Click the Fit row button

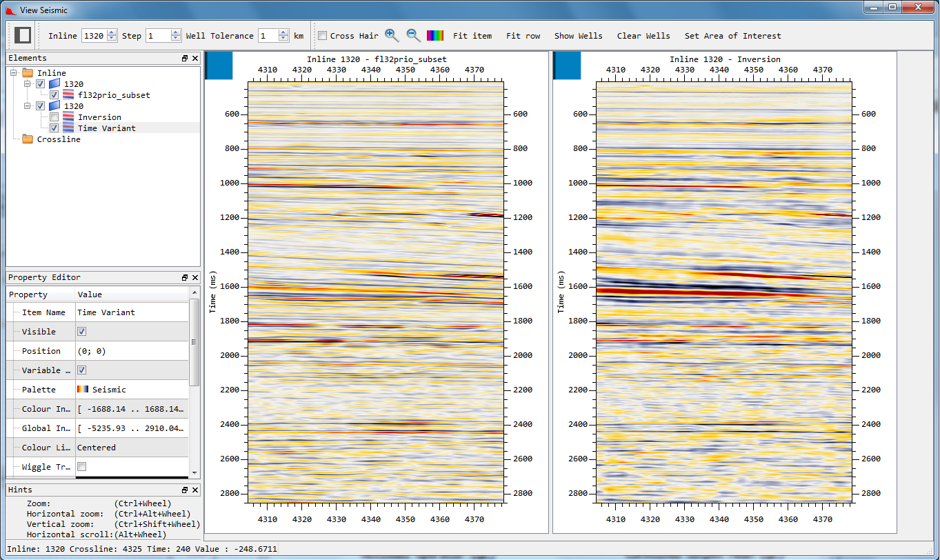[523, 36]
